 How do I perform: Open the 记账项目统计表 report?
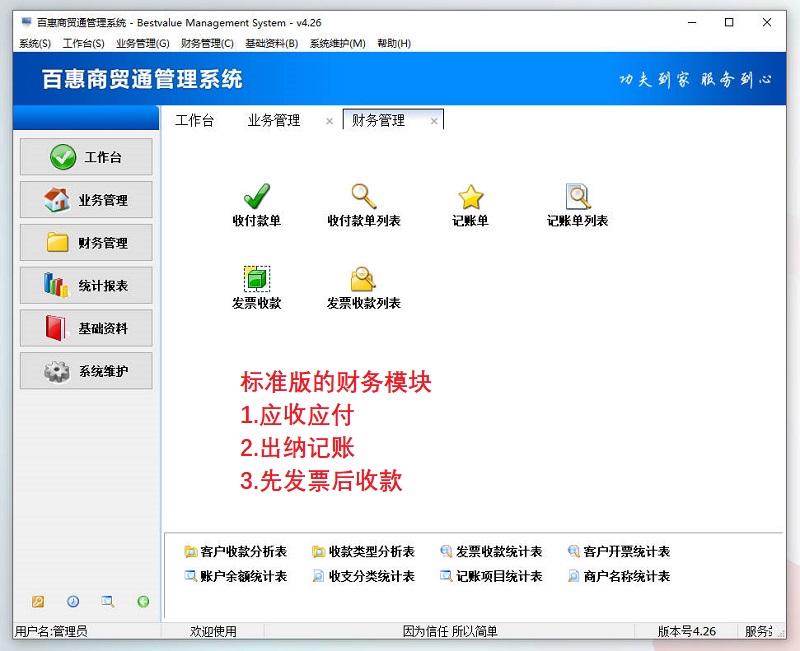pyautogui.click(x=491, y=577)
